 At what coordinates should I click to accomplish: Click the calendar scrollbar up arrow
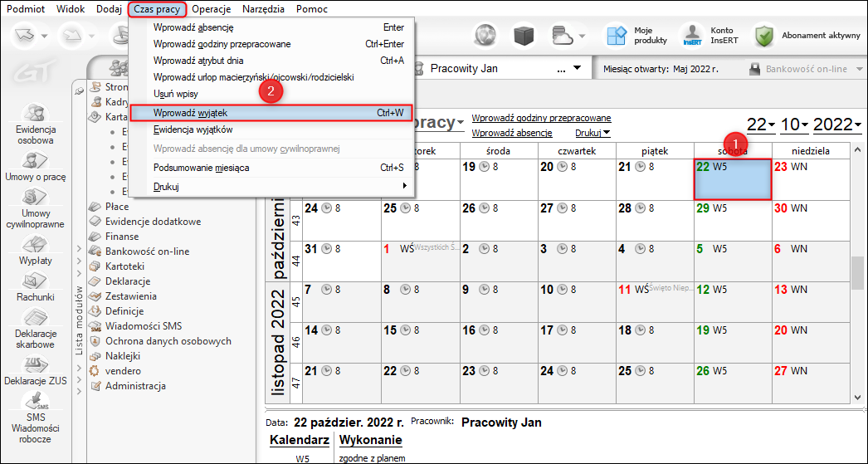pos(857,150)
